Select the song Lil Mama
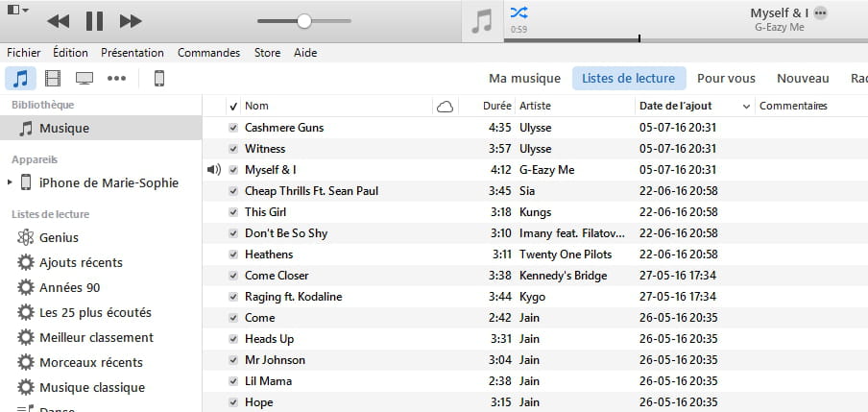Viewport: 868px width, 412px height. pos(269,381)
